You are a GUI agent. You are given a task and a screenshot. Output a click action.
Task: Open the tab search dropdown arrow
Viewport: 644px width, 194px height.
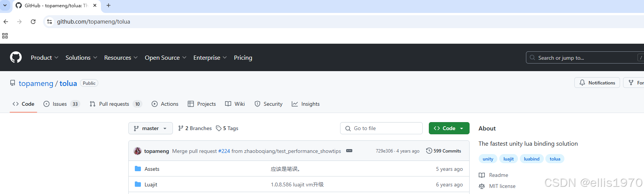coord(5,5)
